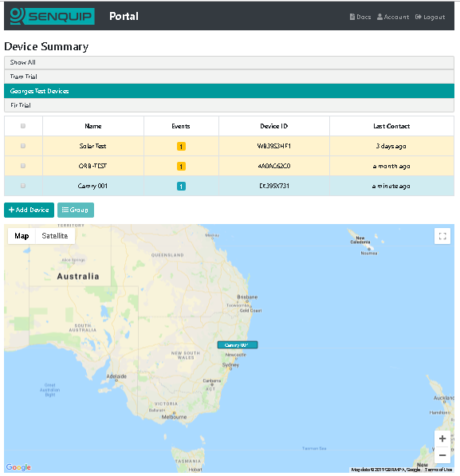Check the ORB-TEST row checkbox

click(x=23, y=166)
